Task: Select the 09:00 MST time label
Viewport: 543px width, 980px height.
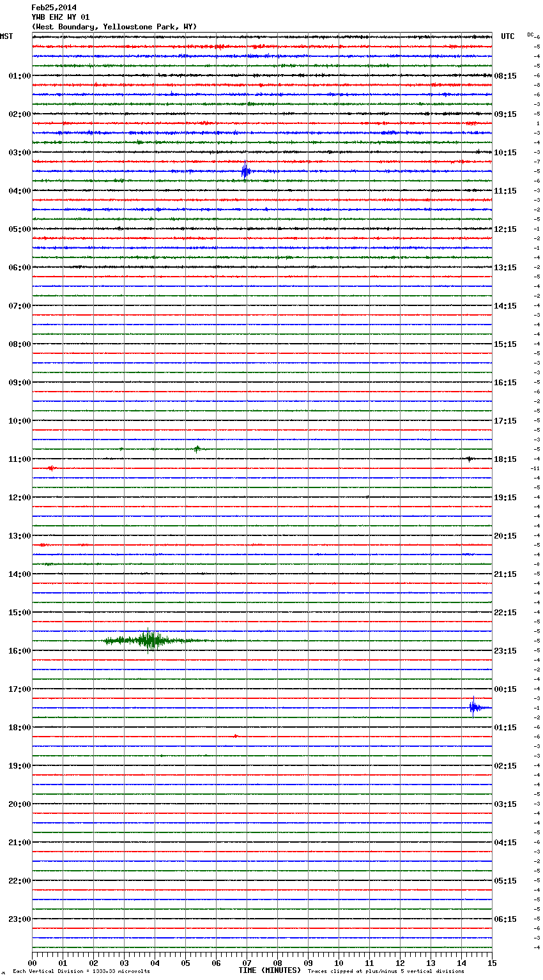Action: (20, 383)
